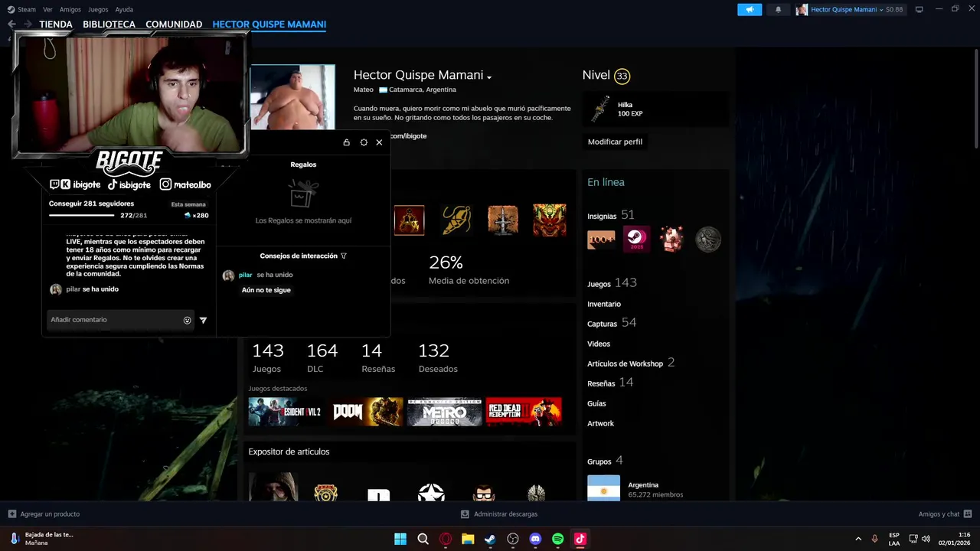The height and width of the screenshot is (551, 980).
Task: Launch Opera from the taskbar
Action: pos(446,539)
